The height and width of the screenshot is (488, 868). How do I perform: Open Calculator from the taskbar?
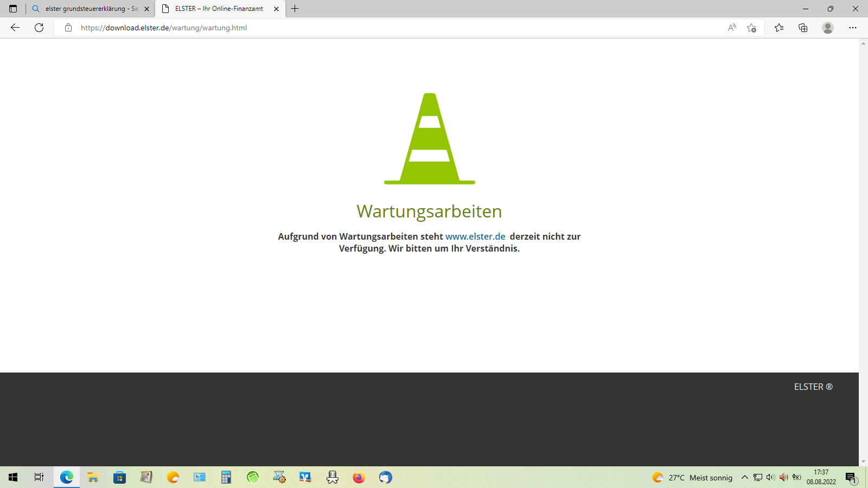[226, 477]
